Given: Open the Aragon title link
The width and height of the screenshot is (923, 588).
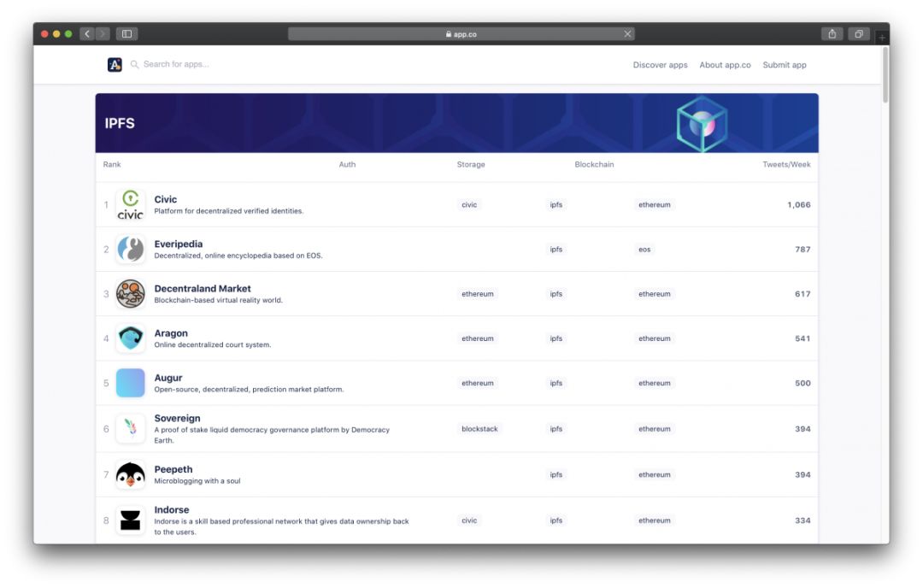Looking at the screenshot, I should coord(171,333).
